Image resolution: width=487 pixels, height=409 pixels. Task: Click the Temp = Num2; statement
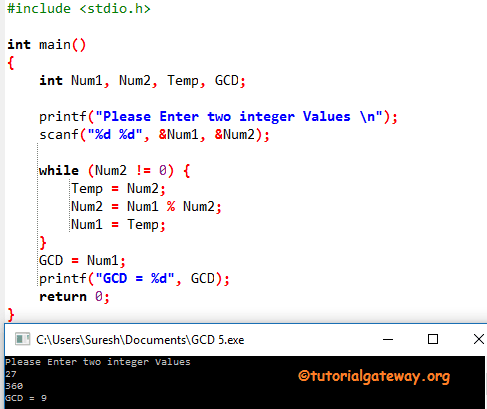coord(118,189)
